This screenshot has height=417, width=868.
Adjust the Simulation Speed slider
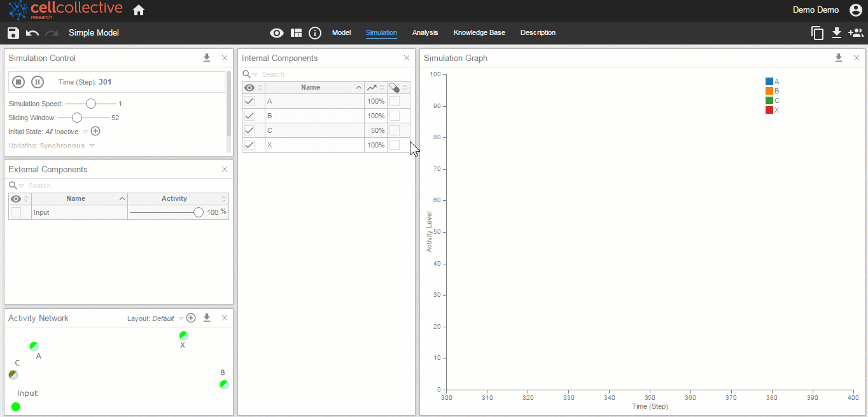[x=91, y=104]
